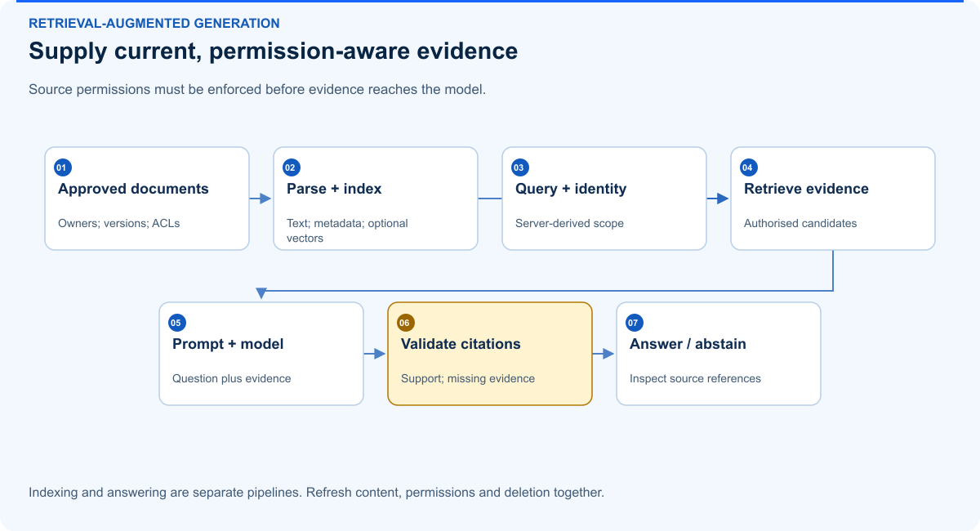Click the subtitle about source permissions enforced

[257, 89]
